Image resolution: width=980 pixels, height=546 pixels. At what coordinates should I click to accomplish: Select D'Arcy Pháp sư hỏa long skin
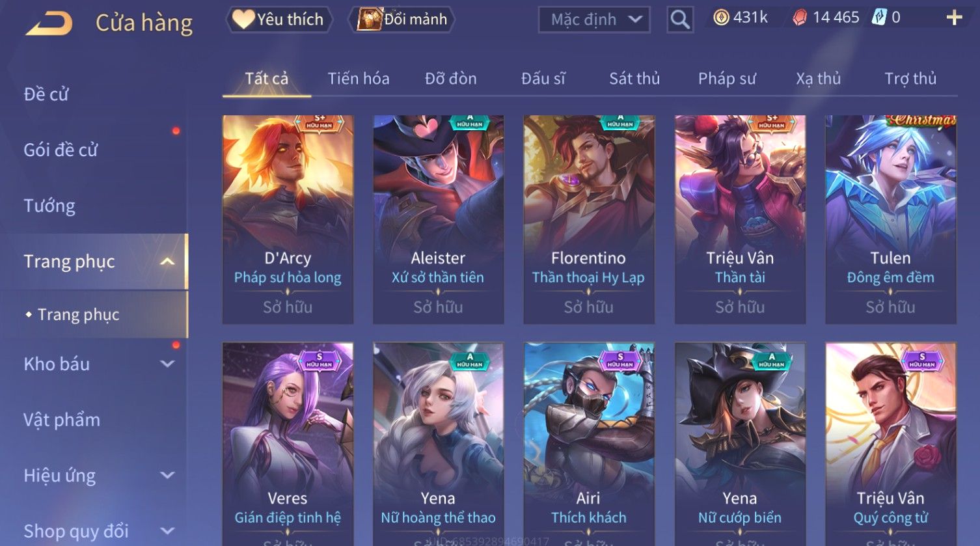(x=288, y=219)
